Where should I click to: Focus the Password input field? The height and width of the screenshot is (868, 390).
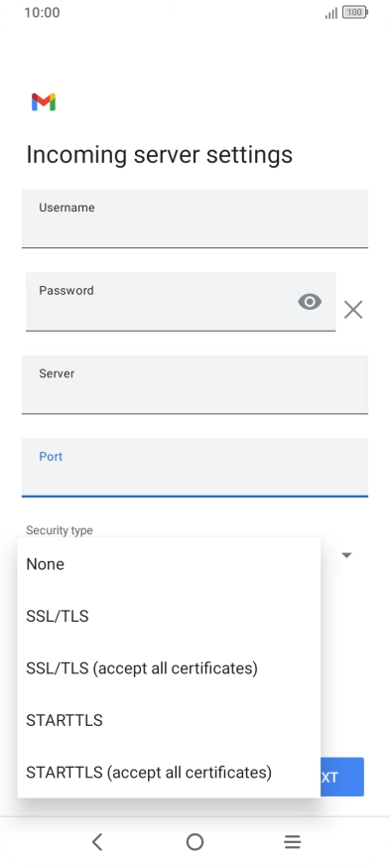tap(181, 302)
